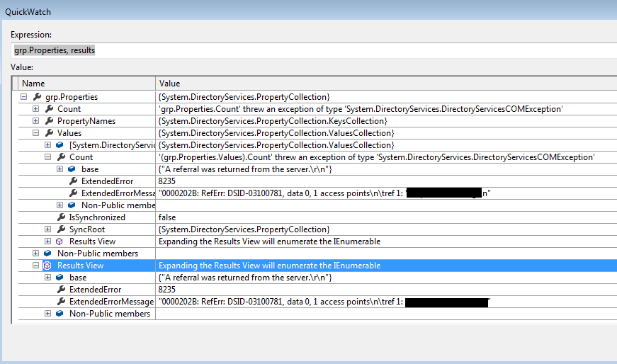Select the 'false' value of IsSynchronized

[167, 217]
